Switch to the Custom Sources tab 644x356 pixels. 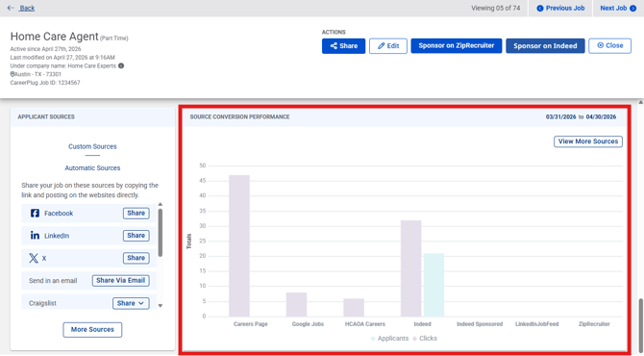click(x=92, y=146)
